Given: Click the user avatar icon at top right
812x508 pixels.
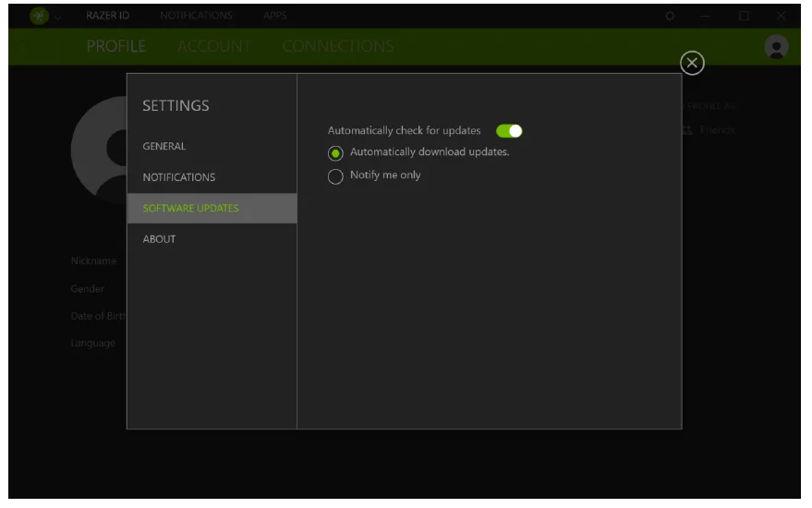Looking at the screenshot, I should click(776, 47).
